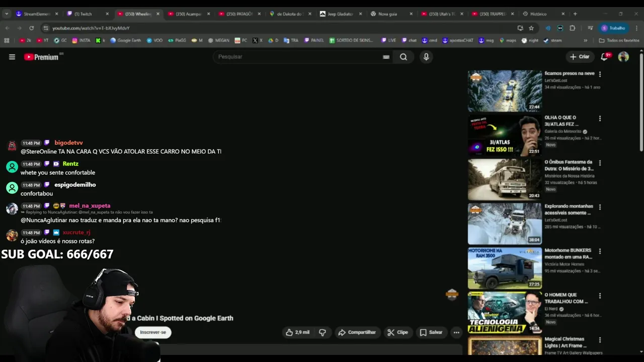Open a new browser tab
644x362 pixels.
click(x=575, y=14)
